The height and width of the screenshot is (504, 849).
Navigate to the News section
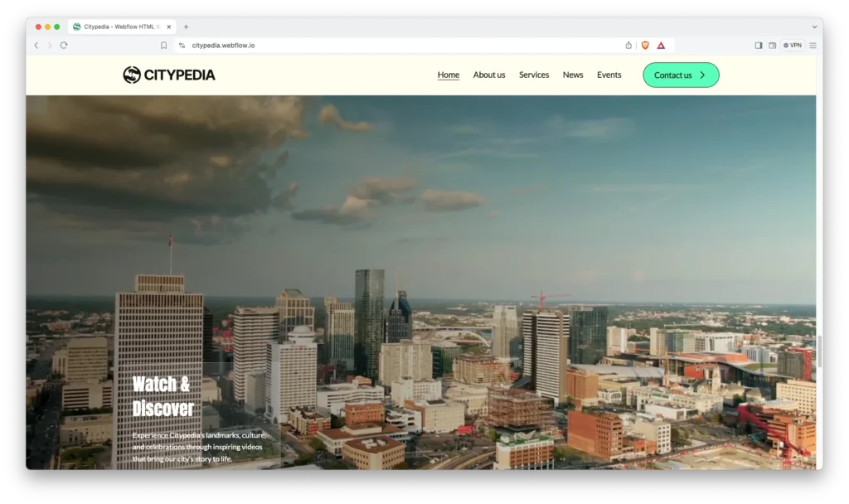pos(573,75)
